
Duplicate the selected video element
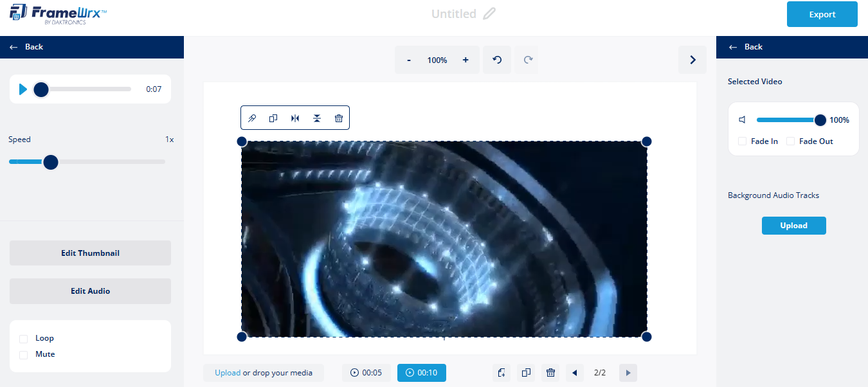click(273, 118)
